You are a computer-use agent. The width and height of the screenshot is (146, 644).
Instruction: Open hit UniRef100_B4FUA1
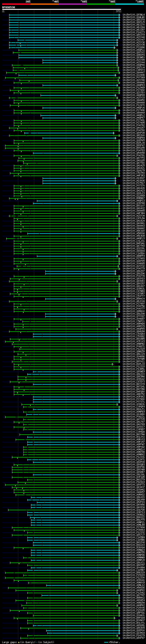coord(133,244)
